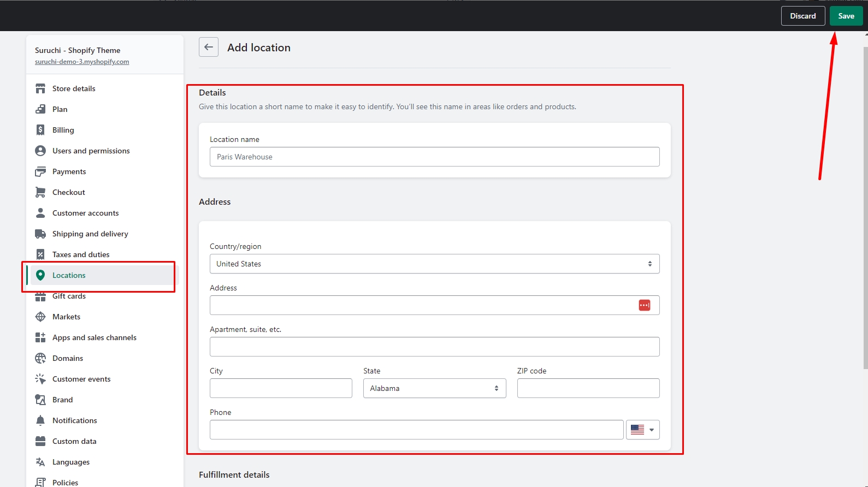Image resolution: width=868 pixels, height=487 pixels.
Task: Go to Taxes and duties settings
Action: pyautogui.click(x=81, y=254)
